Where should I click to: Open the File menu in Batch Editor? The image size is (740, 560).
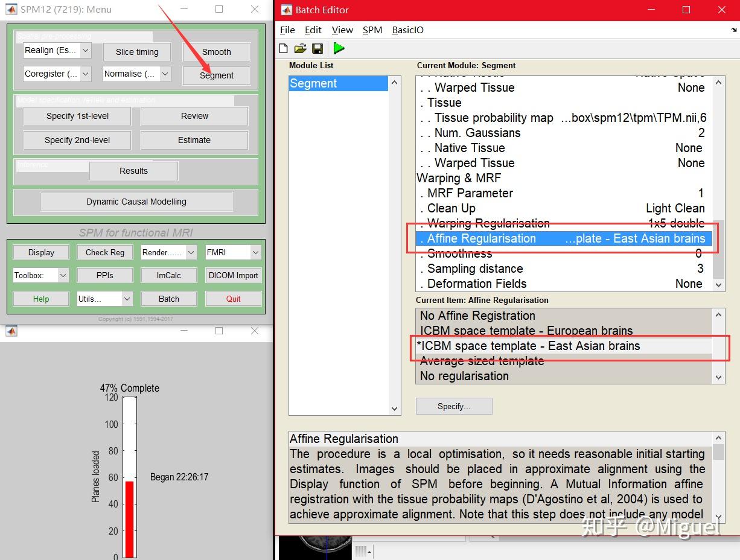287,30
